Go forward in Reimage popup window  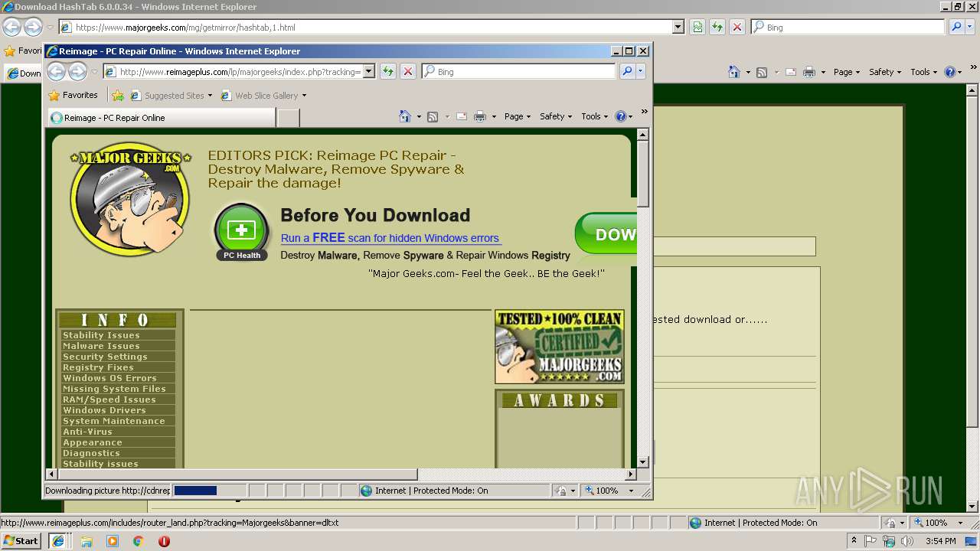point(77,71)
